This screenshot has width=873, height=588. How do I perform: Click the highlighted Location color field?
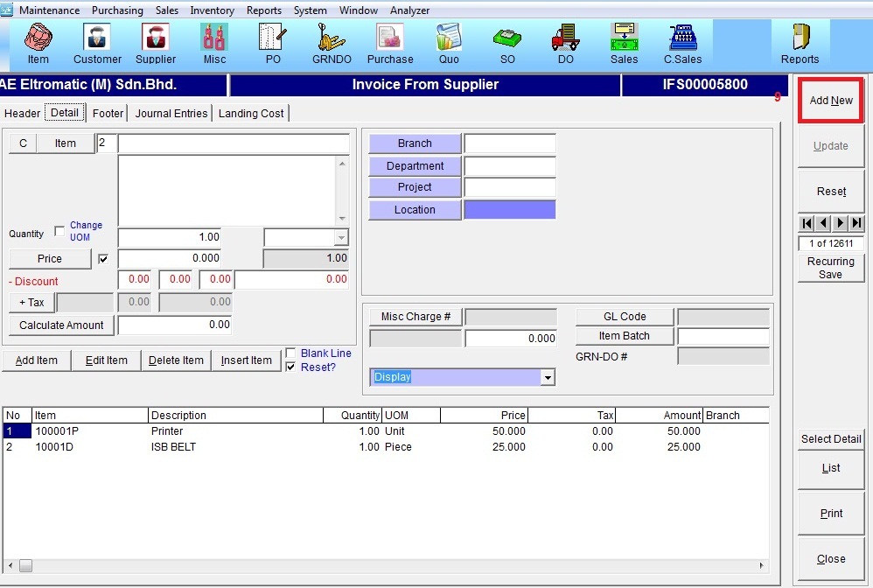coord(509,210)
